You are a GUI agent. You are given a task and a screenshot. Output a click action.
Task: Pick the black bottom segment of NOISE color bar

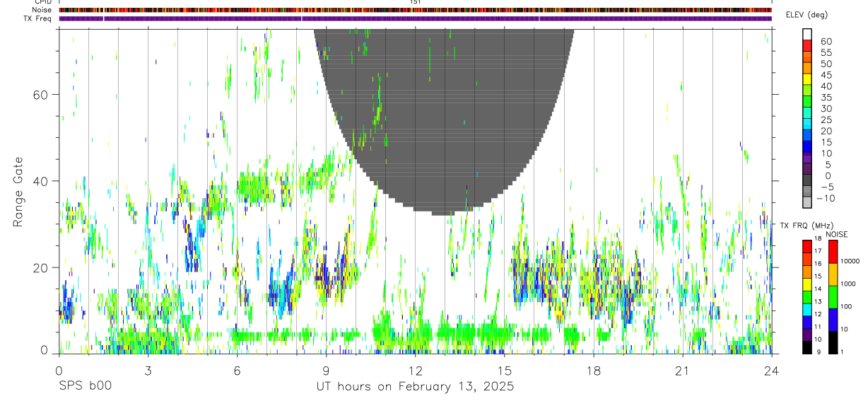[833, 342]
